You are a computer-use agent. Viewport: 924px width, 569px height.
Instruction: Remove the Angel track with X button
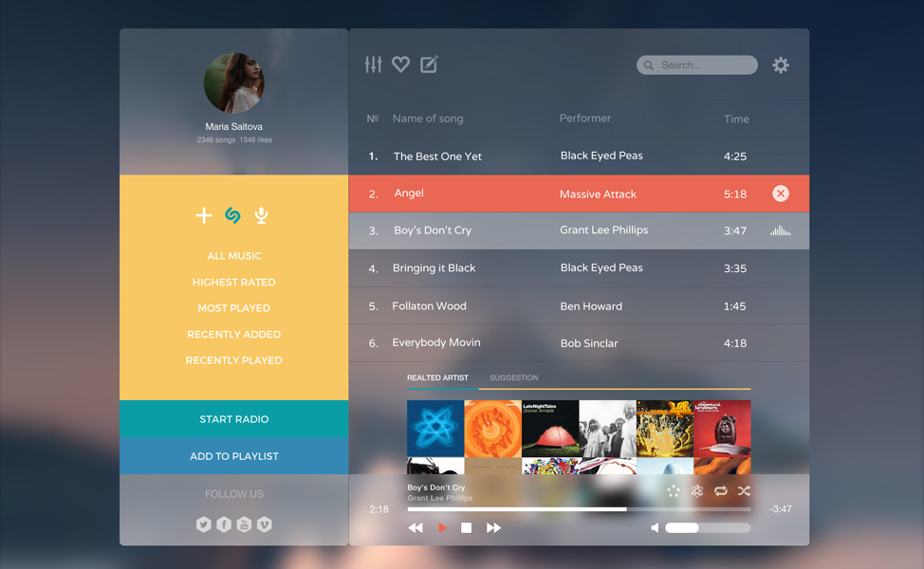click(781, 193)
